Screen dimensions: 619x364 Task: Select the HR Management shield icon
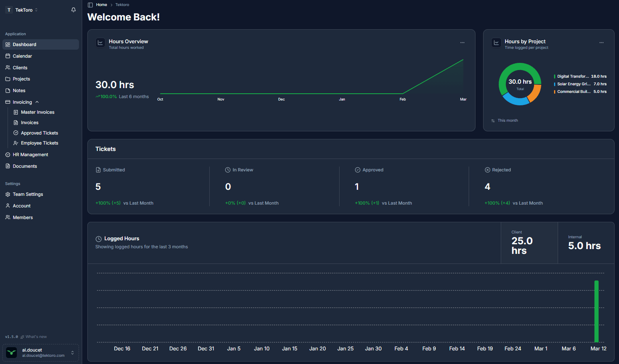(x=8, y=154)
